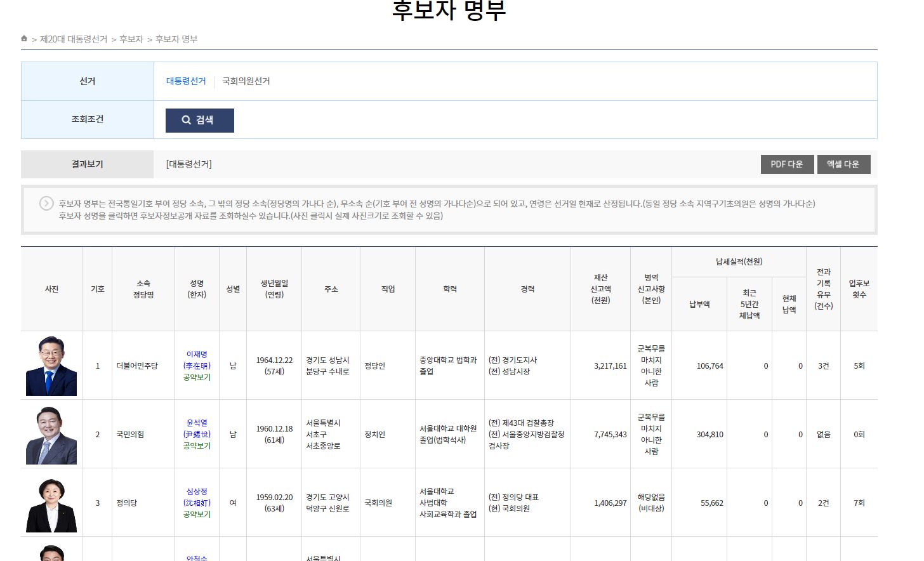Enlarge photo of candidate number 1
The image size is (924, 561).
[x=51, y=366]
